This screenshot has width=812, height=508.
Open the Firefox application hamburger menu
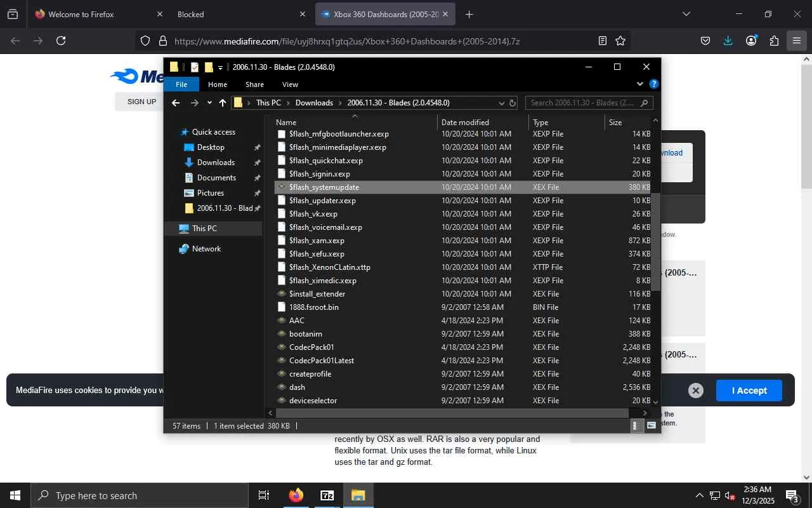point(797,41)
